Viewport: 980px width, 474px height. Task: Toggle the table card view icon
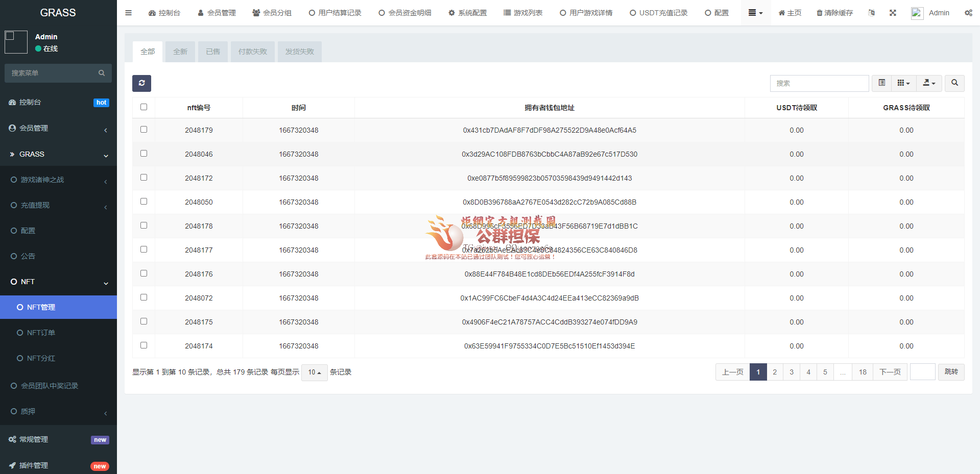tap(881, 83)
